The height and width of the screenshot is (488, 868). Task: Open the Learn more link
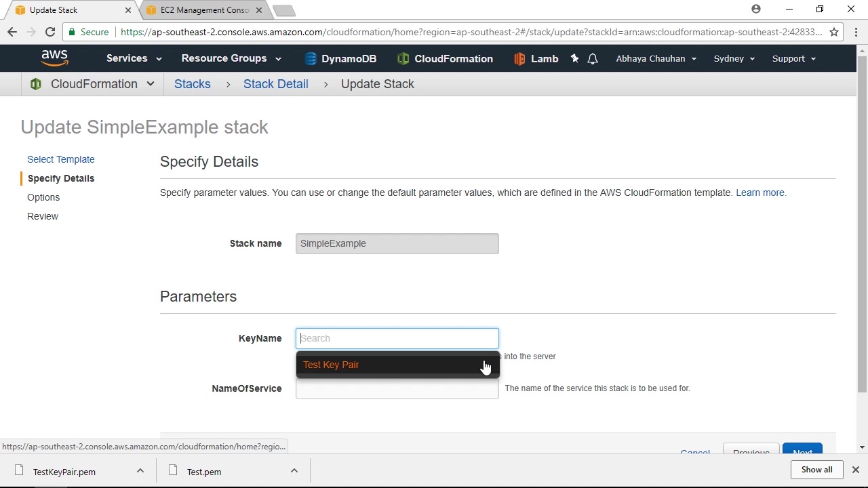click(761, 192)
